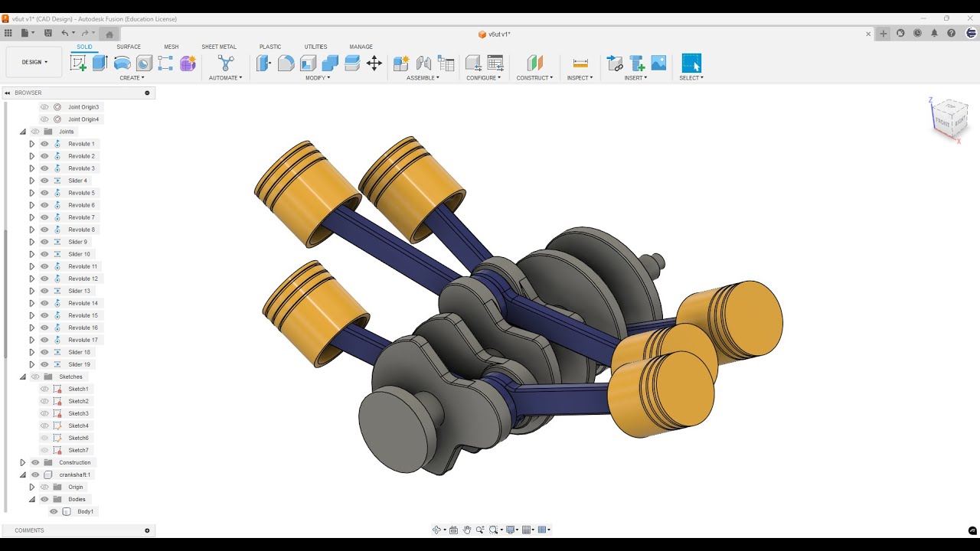Expand the Origin folder under crankshaft
This screenshot has height=551, width=980.
click(32, 487)
